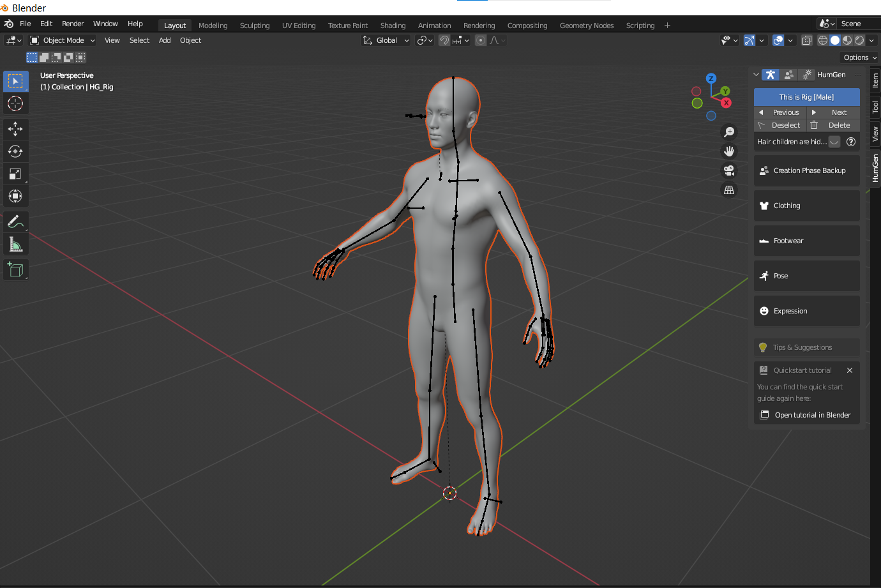
Task: Click the red circle swatch above the navigation gizmo
Action: pyautogui.click(x=696, y=91)
